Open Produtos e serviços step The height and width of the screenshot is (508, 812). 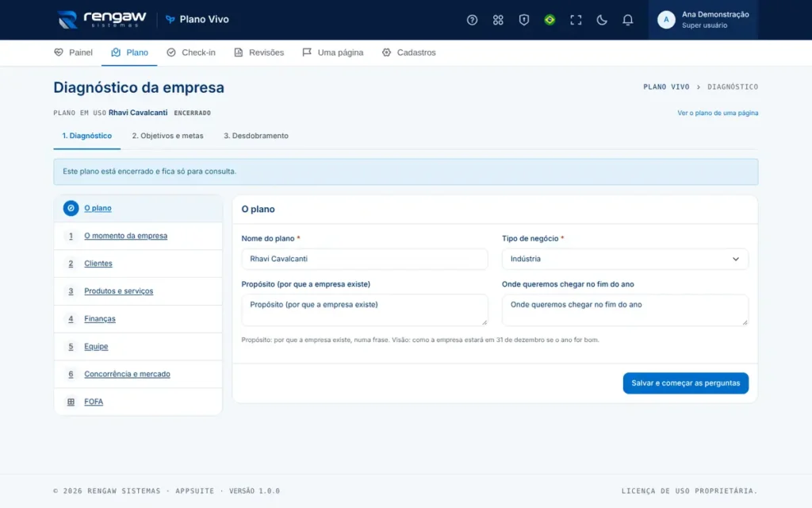(x=119, y=291)
